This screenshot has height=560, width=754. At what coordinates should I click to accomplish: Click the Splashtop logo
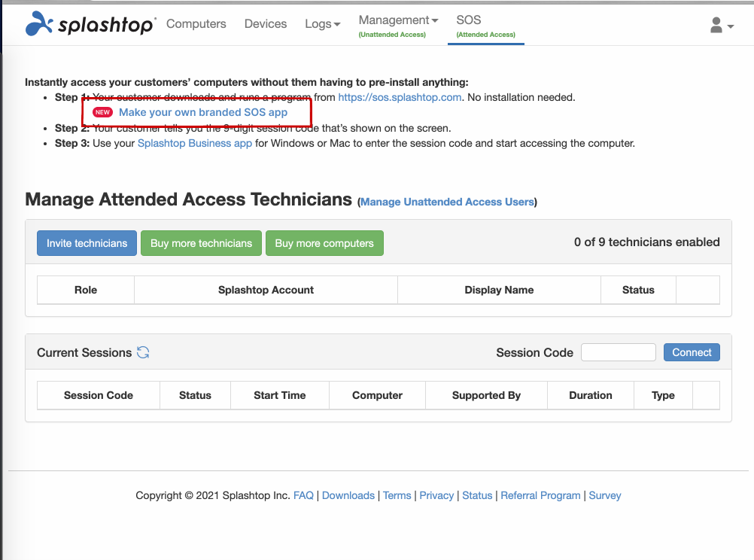(91, 23)
